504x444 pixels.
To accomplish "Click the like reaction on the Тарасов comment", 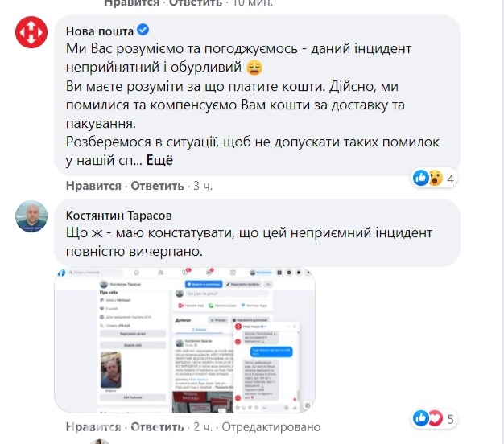I will click(x=421, y=418).
